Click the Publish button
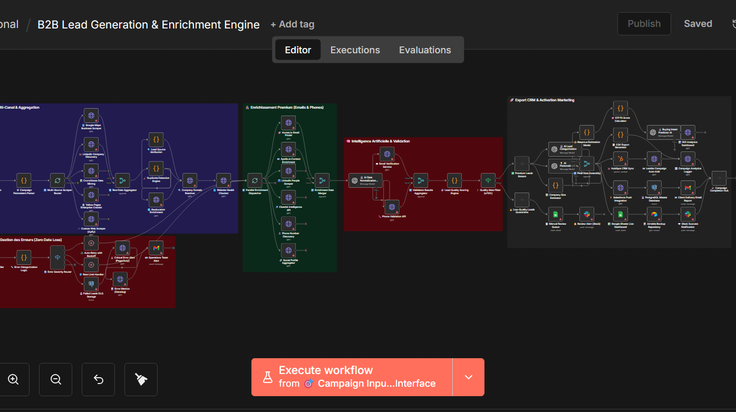736x412 pixels. (x=644, y=24)
